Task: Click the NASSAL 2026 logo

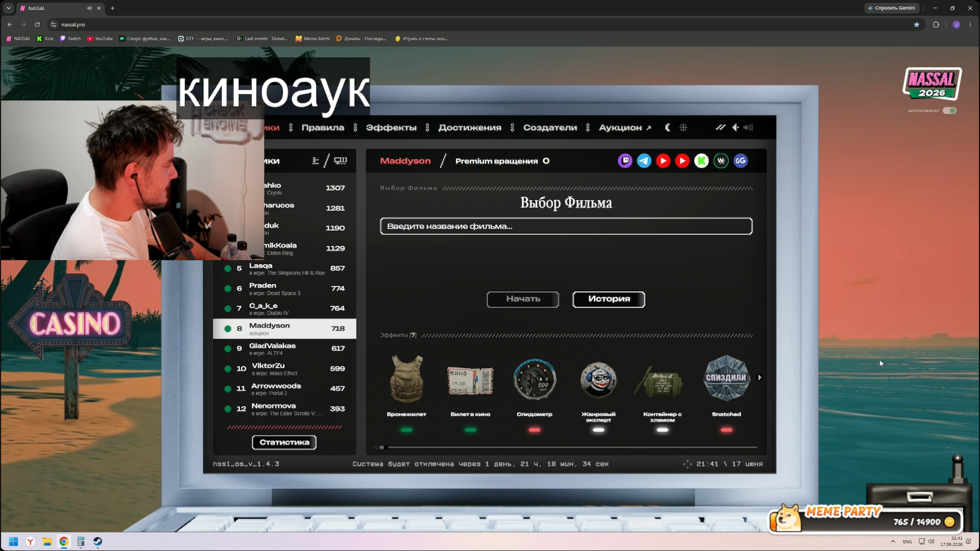Action: point(932,84)
